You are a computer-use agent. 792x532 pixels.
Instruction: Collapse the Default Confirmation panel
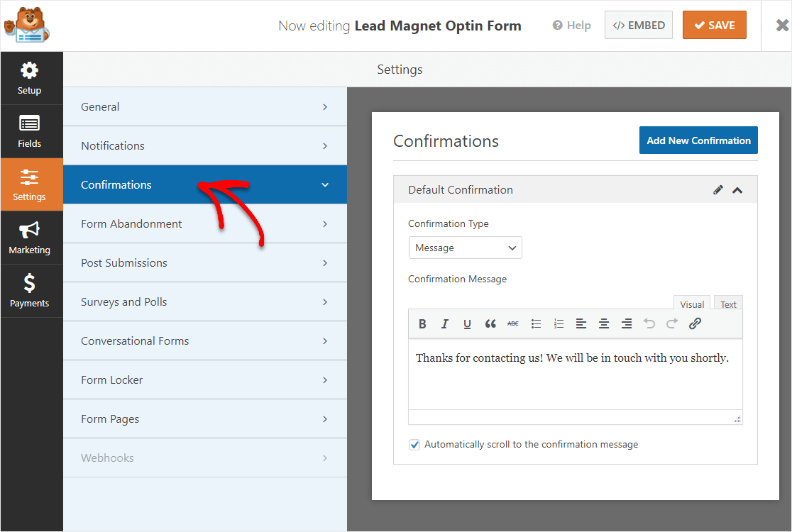click(737, 190)
